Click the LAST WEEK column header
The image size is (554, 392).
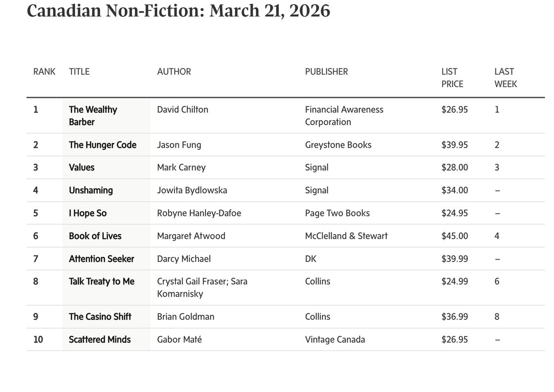[x=506, y=77]
